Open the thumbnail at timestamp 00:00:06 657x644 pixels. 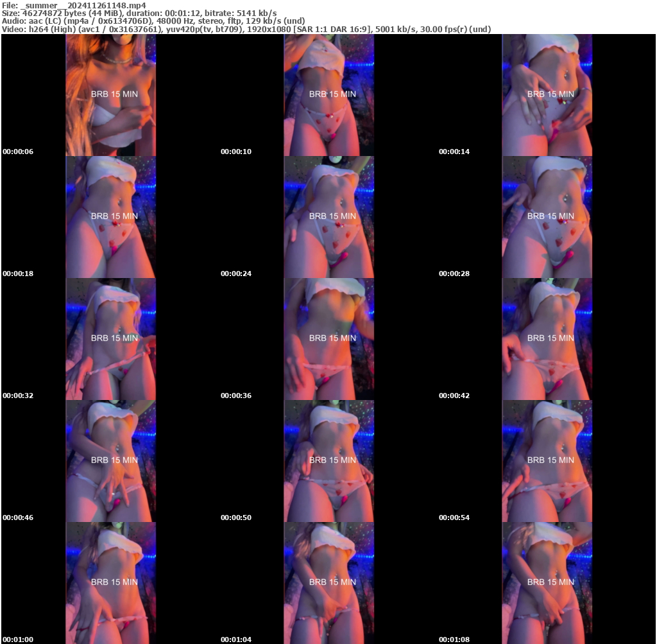(110, 94)
